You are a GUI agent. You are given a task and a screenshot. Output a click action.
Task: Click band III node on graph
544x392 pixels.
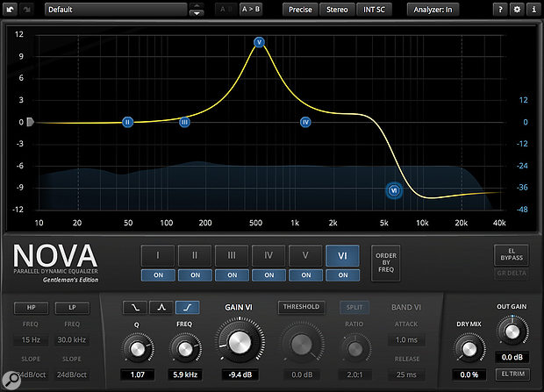pyautogui.click(x=184, y=122)
